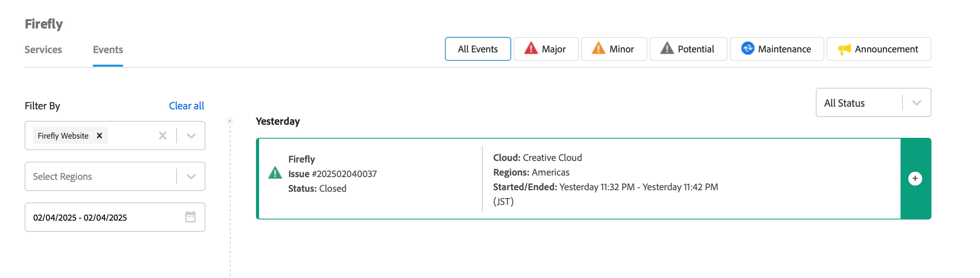Screen dimensions: 980x278
Task: Open the calendar date picker icon
Action: pyautogui.click(x=190, y=217)
